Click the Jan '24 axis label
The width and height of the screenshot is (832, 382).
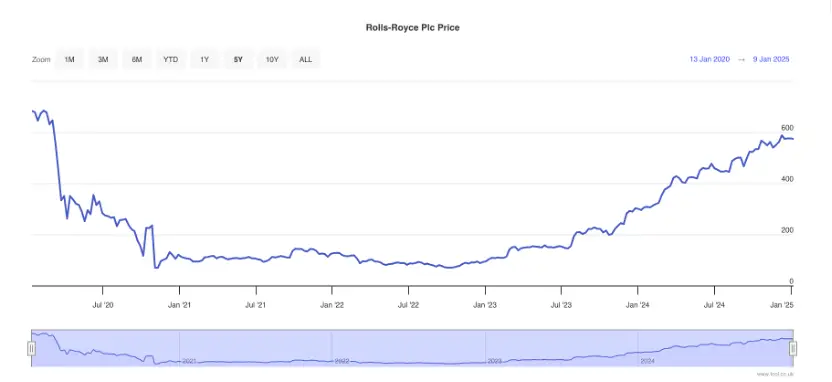[638, 305]
